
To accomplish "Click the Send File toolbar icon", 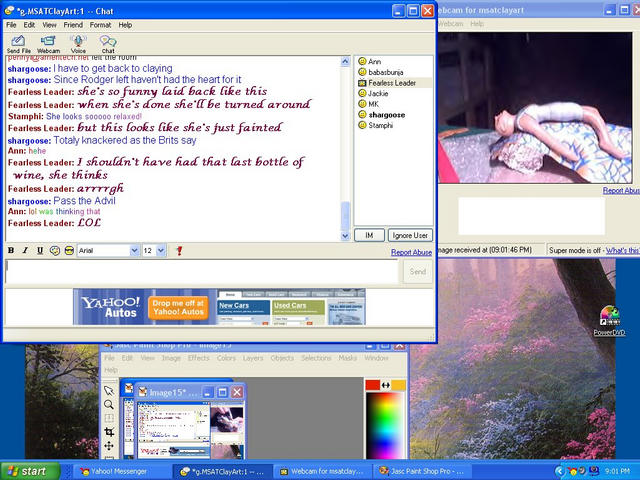I will 18,44.
